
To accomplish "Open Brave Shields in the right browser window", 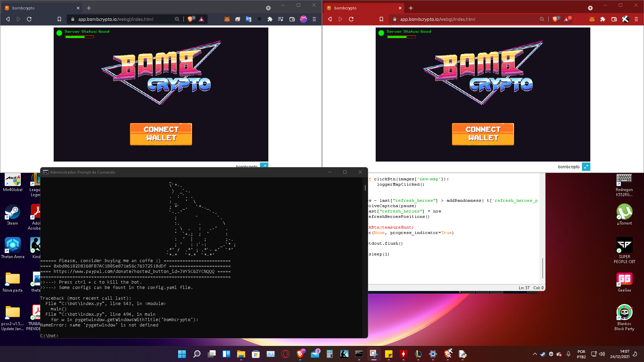I will pos(555,19).
